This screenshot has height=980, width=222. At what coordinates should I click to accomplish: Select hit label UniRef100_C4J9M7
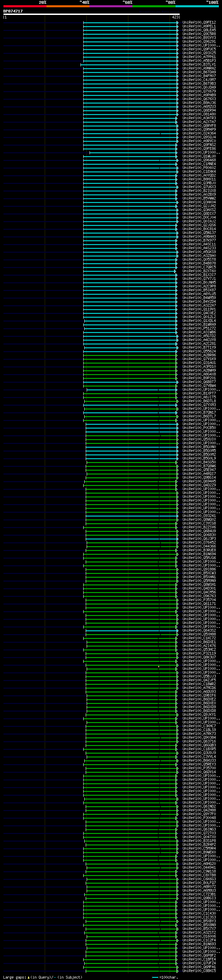[199, 80]
